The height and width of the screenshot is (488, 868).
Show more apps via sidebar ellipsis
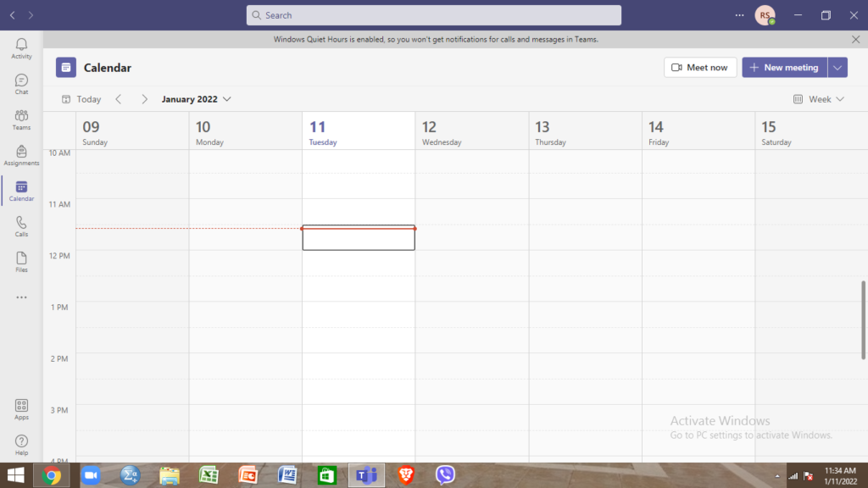point(21,297)
